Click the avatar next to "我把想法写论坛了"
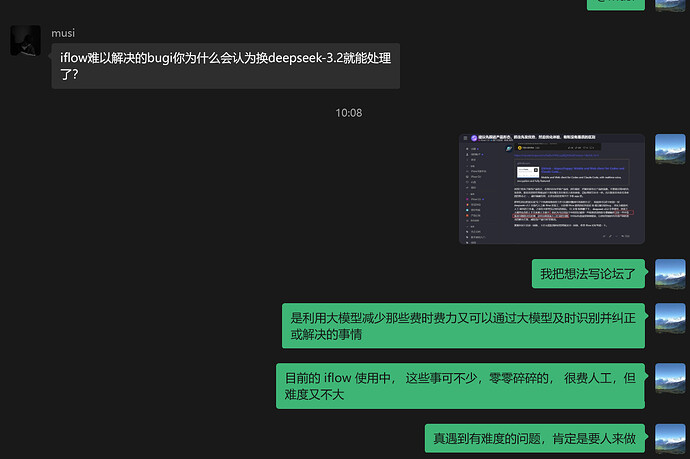The width and height of the screenshot is (690, 459). click(670, 273)
